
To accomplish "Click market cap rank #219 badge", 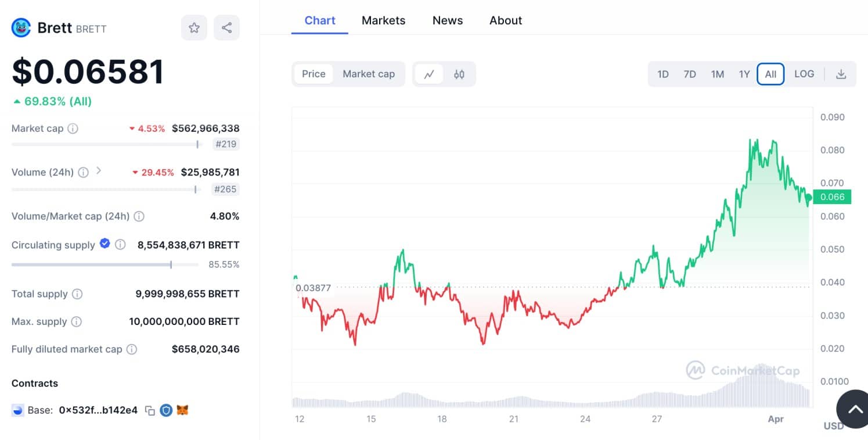I will [226, 144].
